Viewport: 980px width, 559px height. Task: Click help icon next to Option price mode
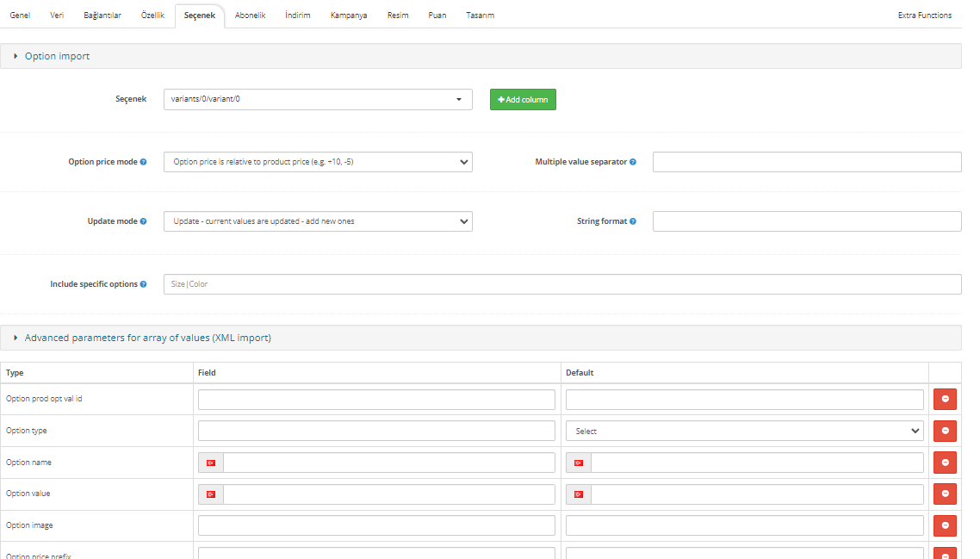pos(143,162)
